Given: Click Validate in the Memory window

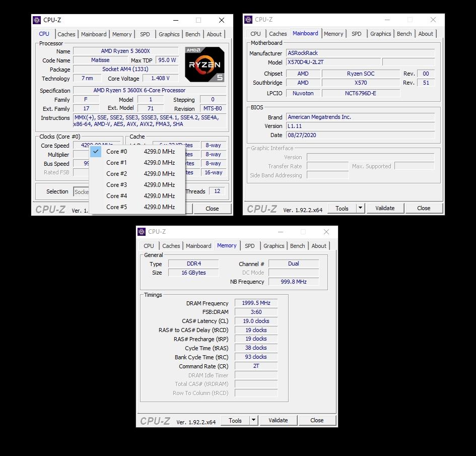Looking at the screenshot, I should (278, 421).
